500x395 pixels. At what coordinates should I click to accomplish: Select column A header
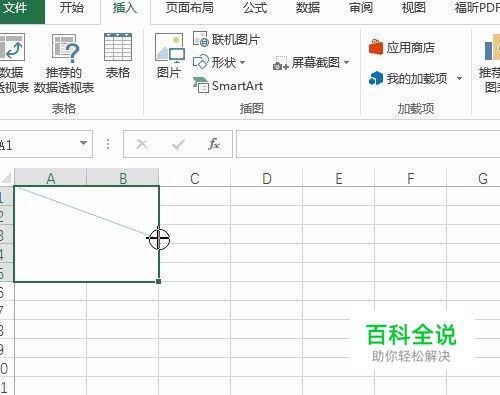click(x=51, y=178)
